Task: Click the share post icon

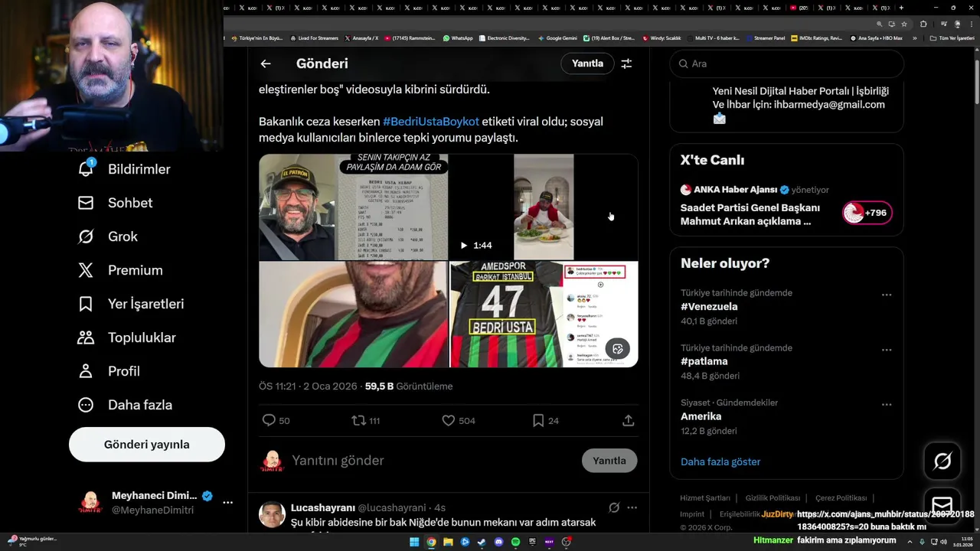Action: pos(628,420)
